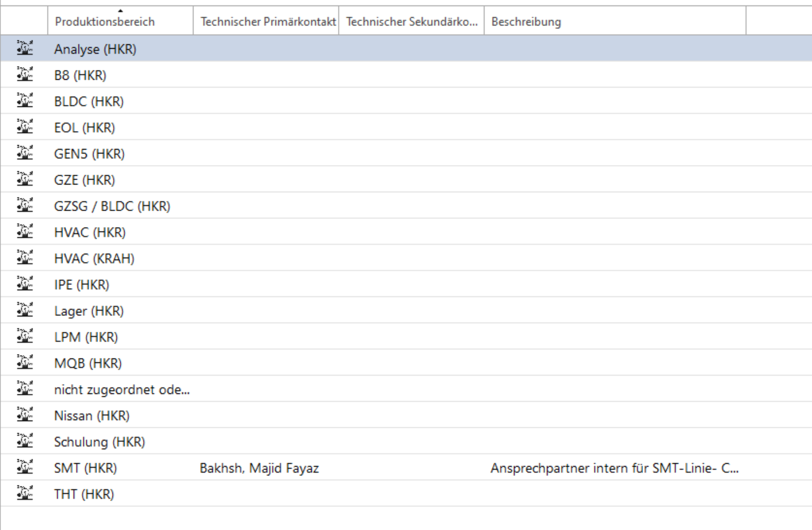Select the Nissan (HKR) entry

[92, 416]
